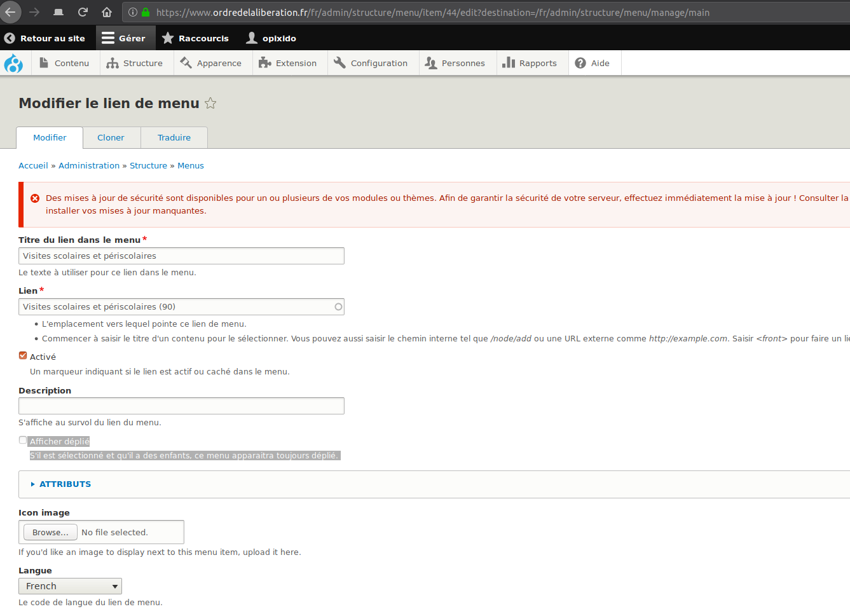Click the site information icon in address bar
This screenshot has height=616, width=850.
tap(133, 12)
